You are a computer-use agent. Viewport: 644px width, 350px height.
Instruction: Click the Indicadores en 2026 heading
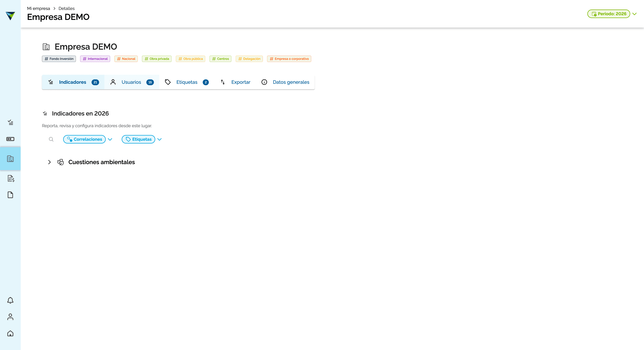[80, 114]
